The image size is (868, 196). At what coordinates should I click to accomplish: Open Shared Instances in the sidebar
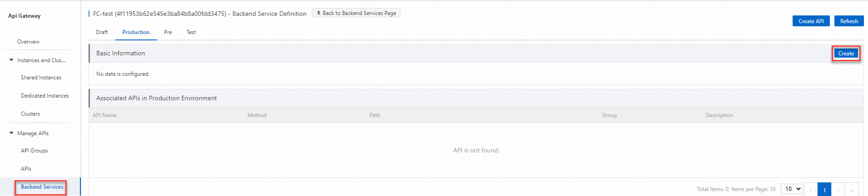pos(41,78)
